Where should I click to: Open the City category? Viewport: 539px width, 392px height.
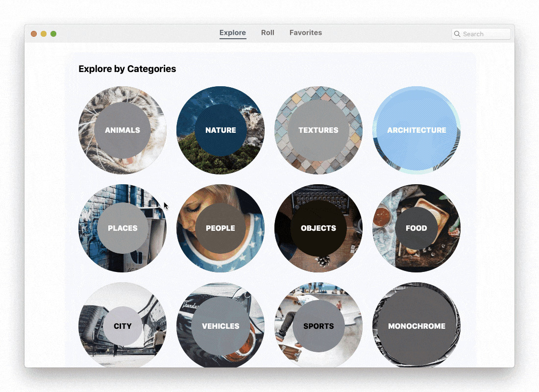(122, 325)
